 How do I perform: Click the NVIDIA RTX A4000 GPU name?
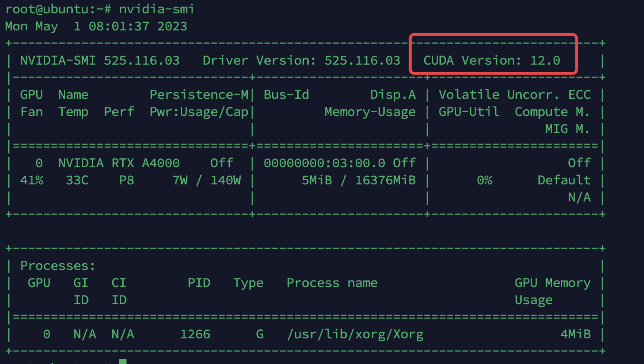point(119,163)
